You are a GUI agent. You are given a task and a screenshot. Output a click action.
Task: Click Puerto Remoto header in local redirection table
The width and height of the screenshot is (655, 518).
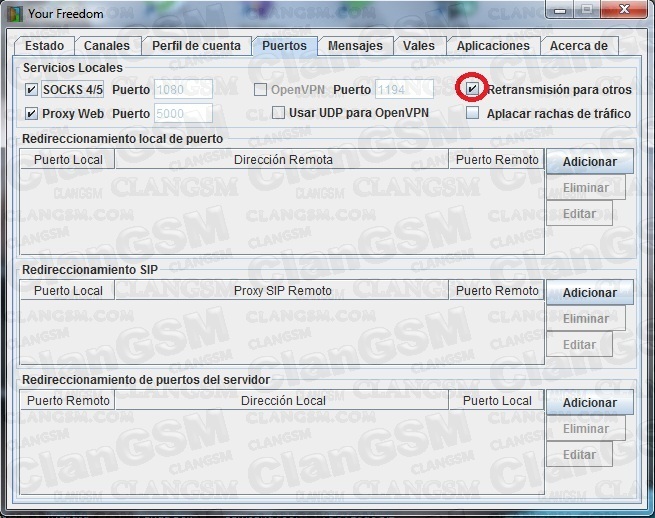point(497,160)
